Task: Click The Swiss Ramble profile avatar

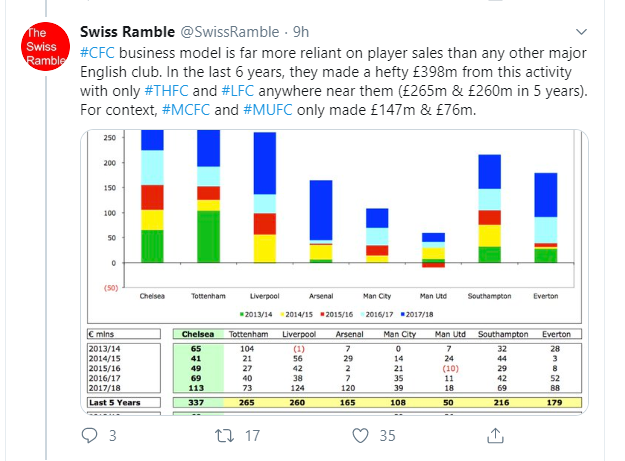Action: [x=45, y=47]
